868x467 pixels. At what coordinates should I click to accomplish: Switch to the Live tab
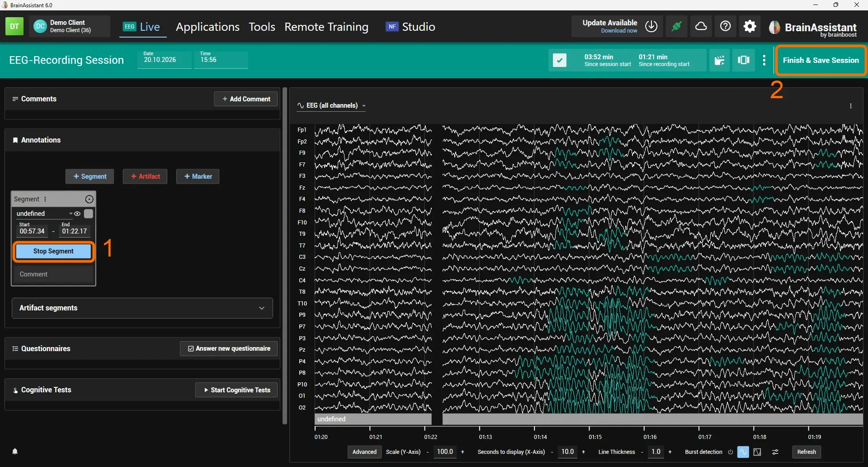(x=142, y=27)
